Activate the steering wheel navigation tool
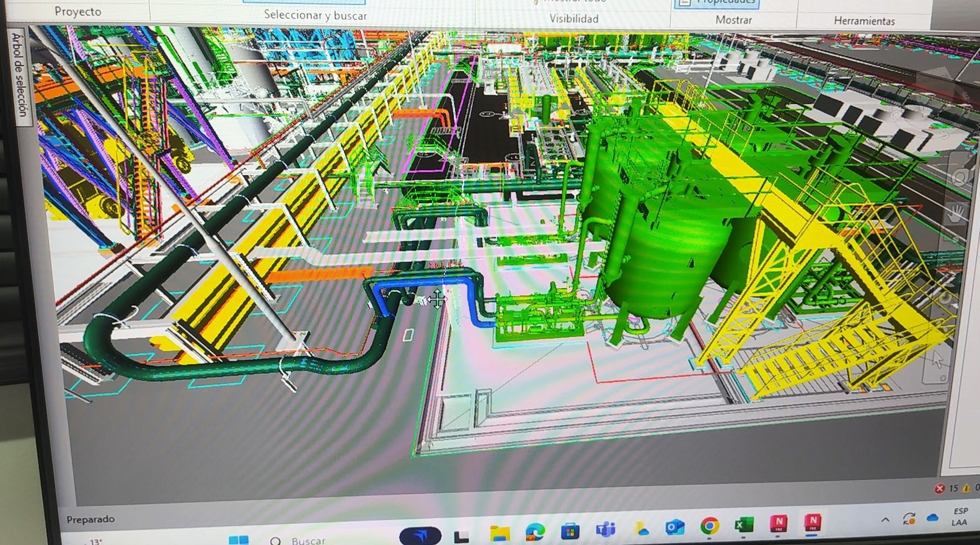The width and height of the screenshot is (980, 545). pyautogui.click(x=959, y=178)
